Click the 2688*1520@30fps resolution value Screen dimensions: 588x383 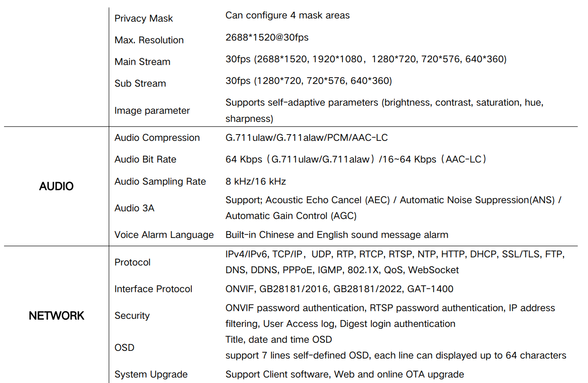pos(267,37)
